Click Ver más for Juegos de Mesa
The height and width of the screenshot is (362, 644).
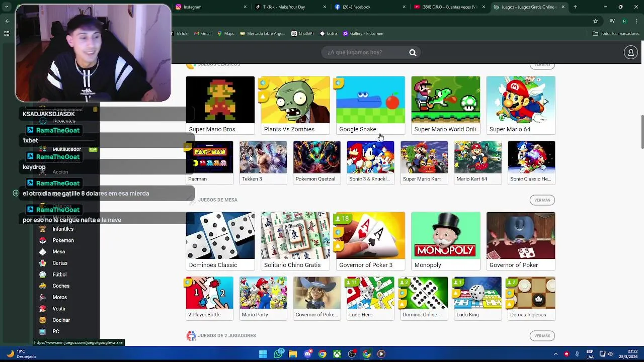click(x=542, y=200)
